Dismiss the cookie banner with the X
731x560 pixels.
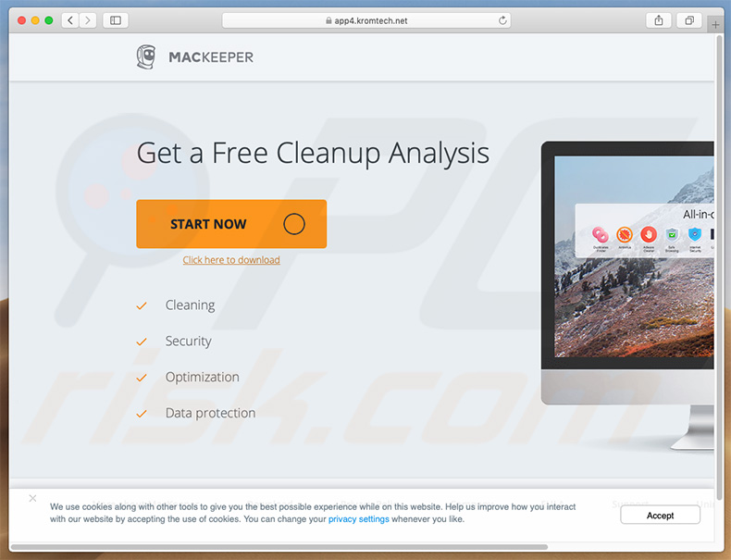tap(32, 498)
